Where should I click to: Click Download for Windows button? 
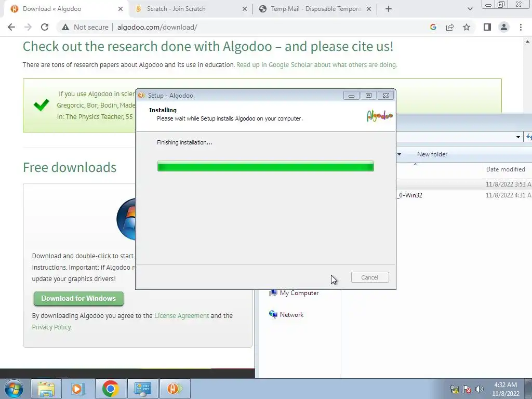click(x=79, y=298)
